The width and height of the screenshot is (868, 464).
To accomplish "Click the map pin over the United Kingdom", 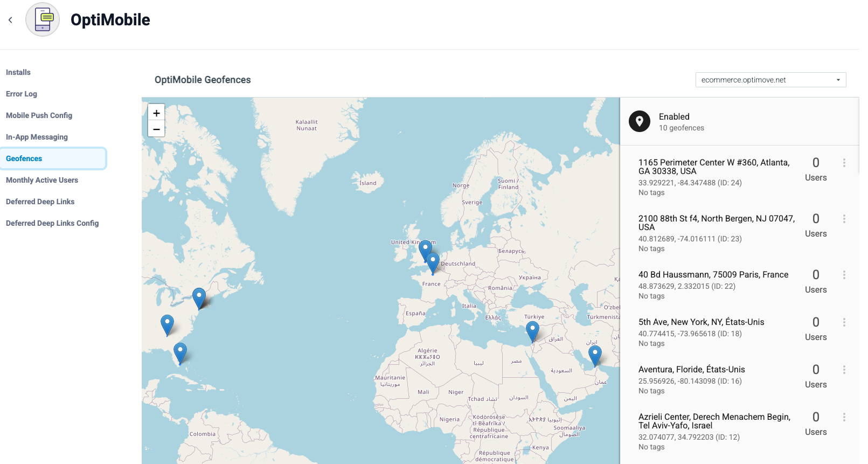I will (426, 251).
